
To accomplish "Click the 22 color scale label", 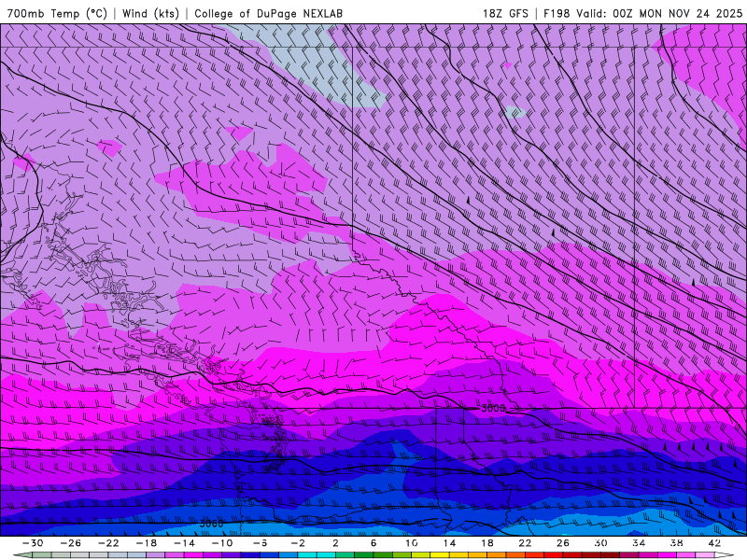I will (525, 543).
